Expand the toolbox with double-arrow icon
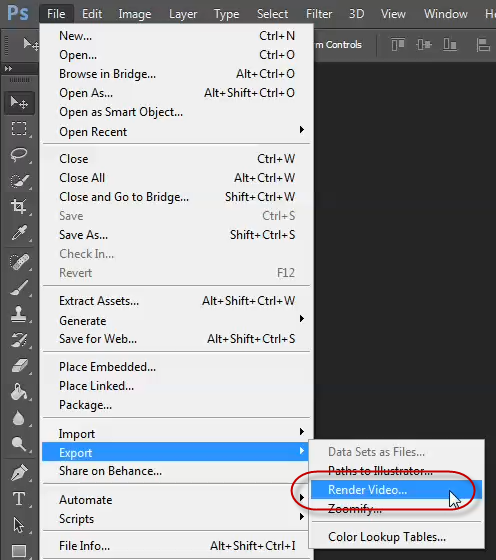 point(8,68)
